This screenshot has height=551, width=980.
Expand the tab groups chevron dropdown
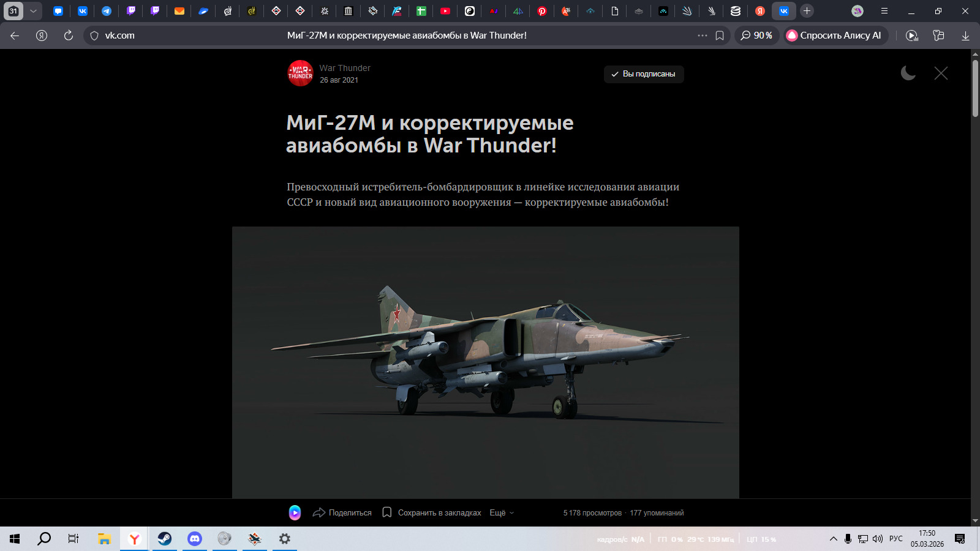point(33,11)
